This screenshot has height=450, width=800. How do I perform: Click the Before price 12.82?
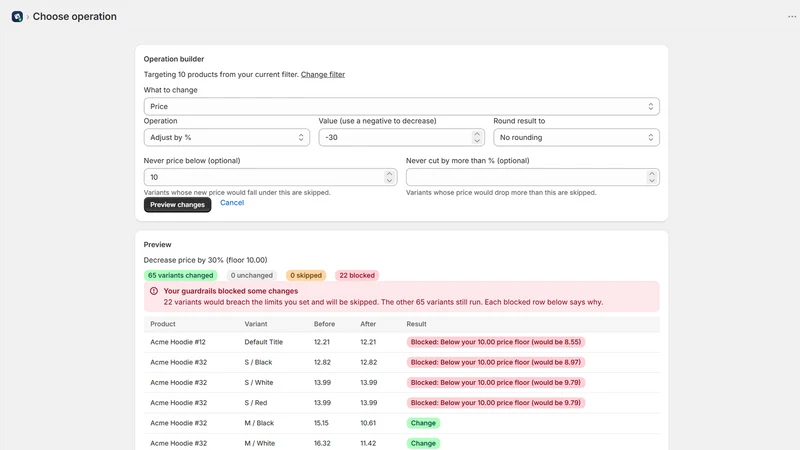click(x=322, y=362)
